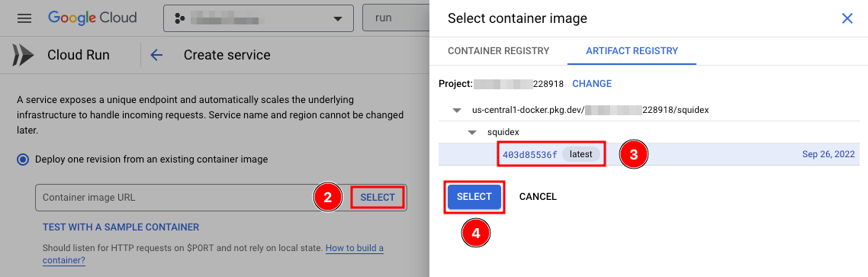The image size is (868, 277).
Task: Click CANCEL in the image panel
Action: [538, 197]
